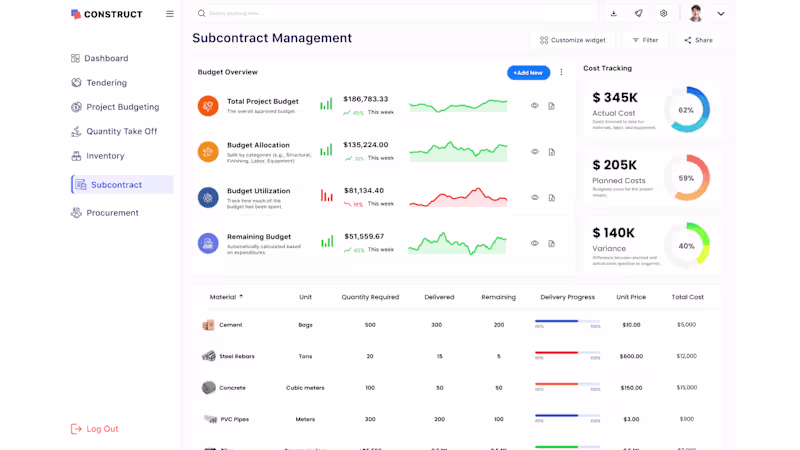Image resolution: width=800 pixels, height=450 pixels.
Task: Click the 62% Actual Cost donut chart
Action: pos(687,110)
